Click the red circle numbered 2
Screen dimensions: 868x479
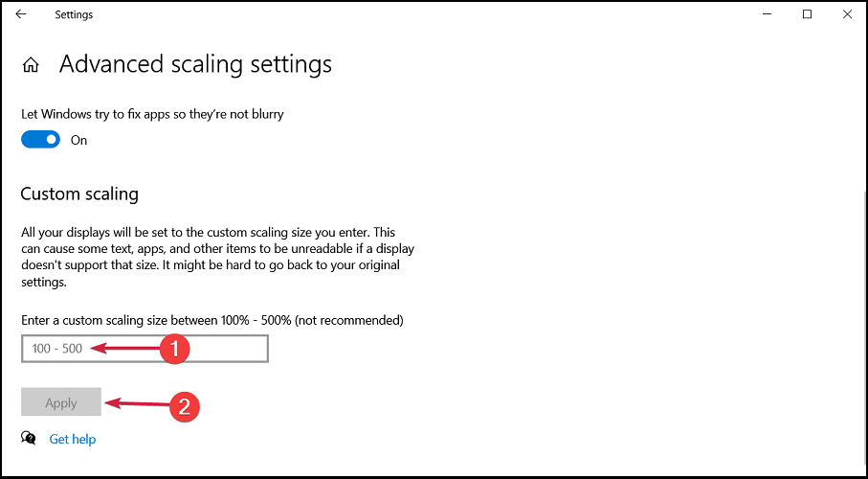pyautogui.click(x=184, y=406)
